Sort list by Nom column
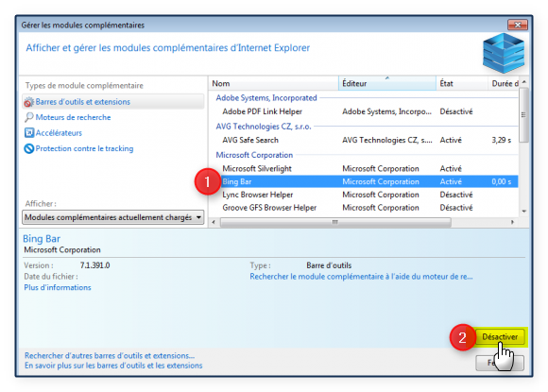 pyautogui.click(x=274, y=83)
